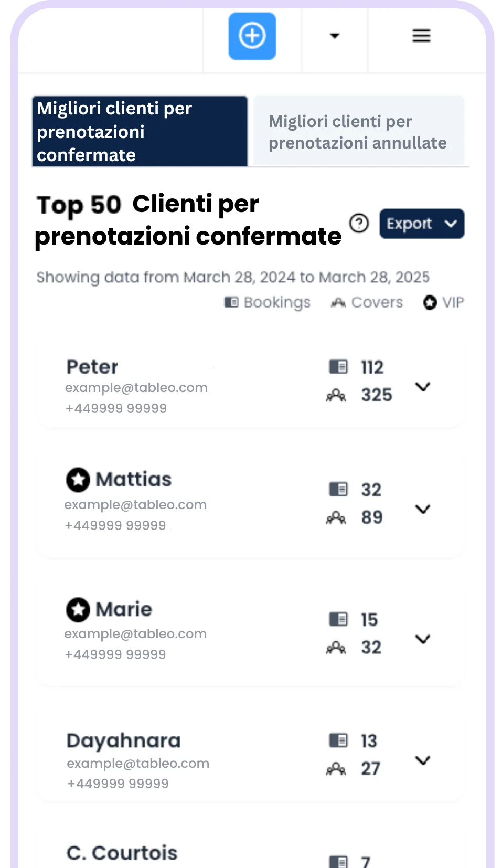Expand Marie's row chevron

point(423,639)
